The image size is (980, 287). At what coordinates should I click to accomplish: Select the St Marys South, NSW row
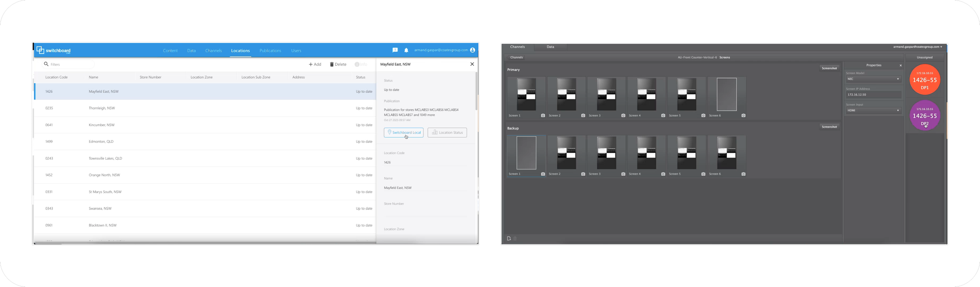(205, 192)
